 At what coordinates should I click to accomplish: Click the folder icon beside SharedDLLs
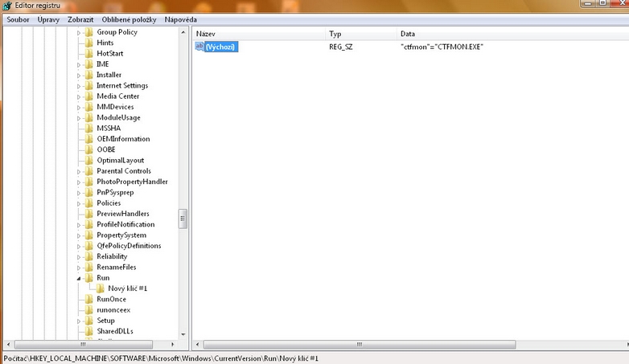(x=89, y=330)
